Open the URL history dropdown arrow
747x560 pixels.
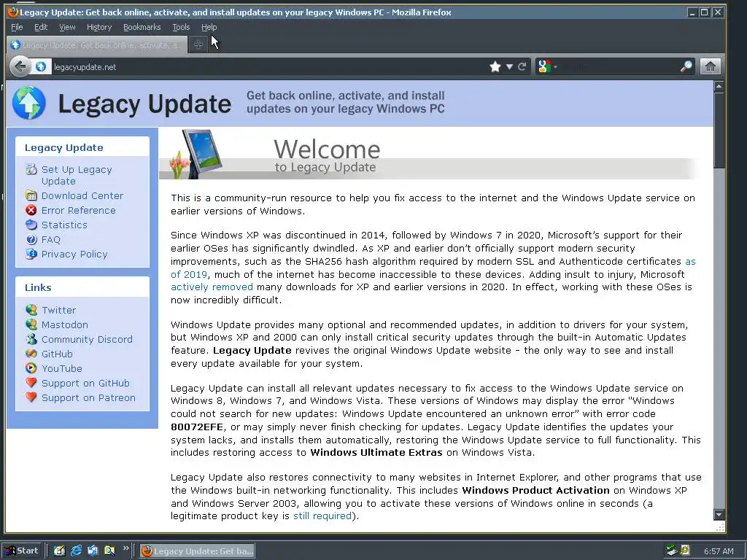[509, 66]
